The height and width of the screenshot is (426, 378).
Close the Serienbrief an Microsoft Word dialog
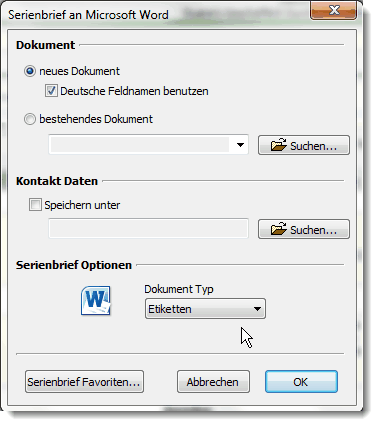pos(333,10)
